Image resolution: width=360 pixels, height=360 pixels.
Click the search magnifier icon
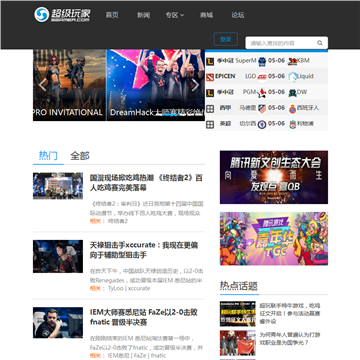pos(320,43)
